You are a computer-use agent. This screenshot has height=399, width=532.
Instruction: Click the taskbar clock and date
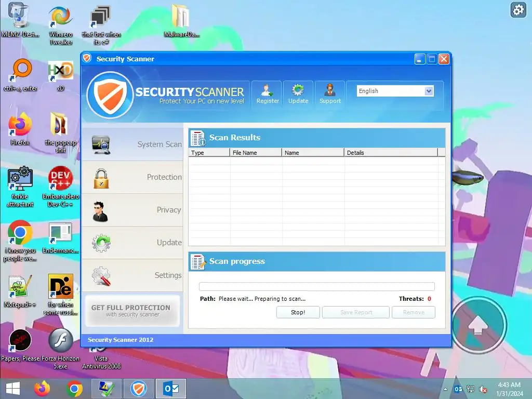(x=510, y=389)
